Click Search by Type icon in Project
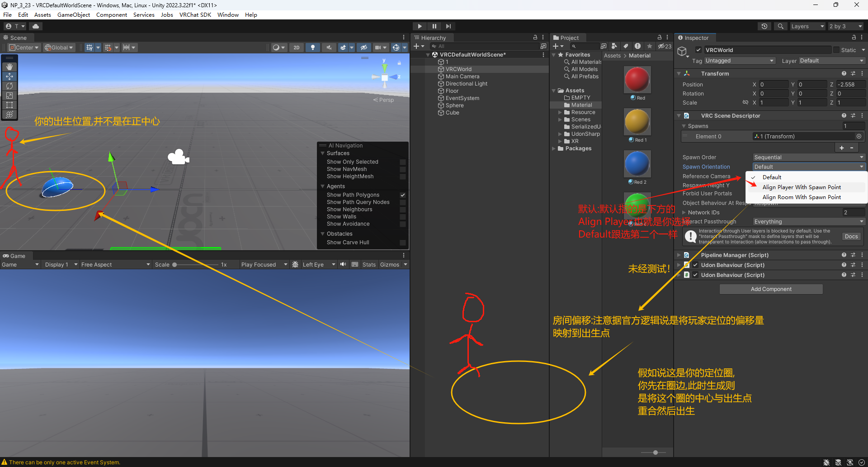868x467 pixels. [614, 46]
